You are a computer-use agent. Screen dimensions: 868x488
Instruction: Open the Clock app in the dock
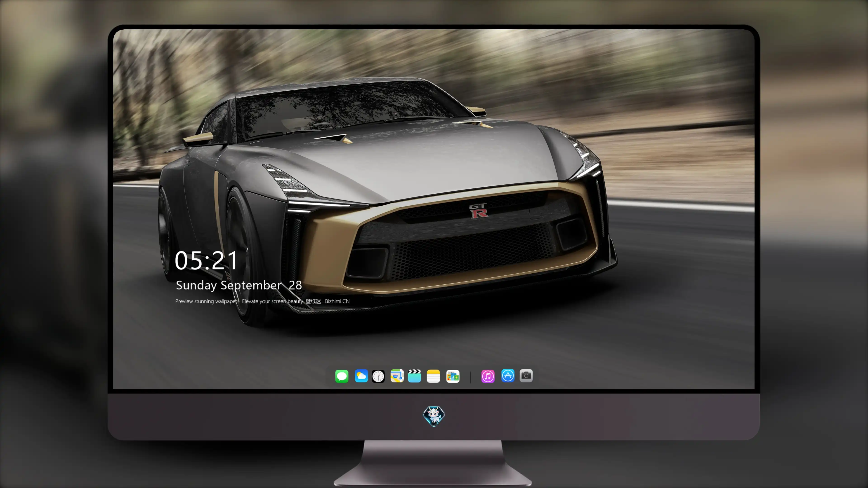pos(378,376)
